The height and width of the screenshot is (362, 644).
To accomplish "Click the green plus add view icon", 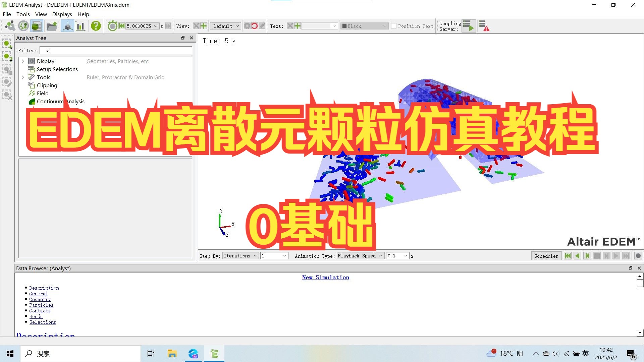I will point(204,26).
